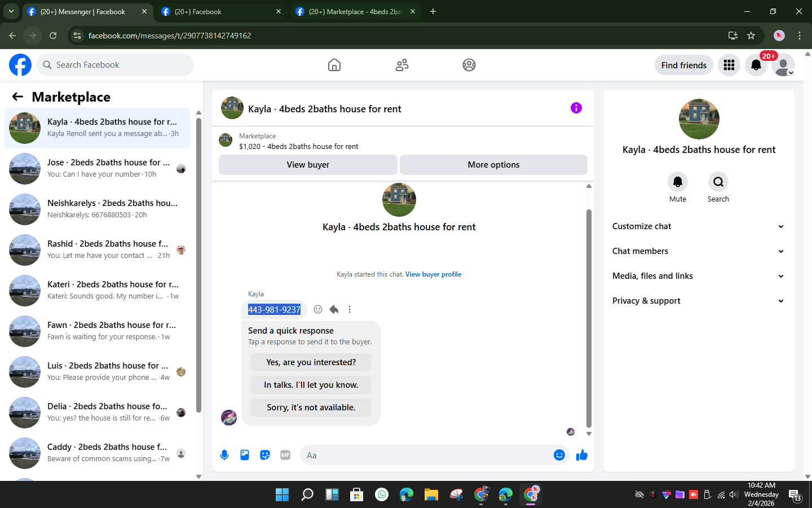The width and height of the screenshot is (812, 508).
Task: Open Groups icon in top navigation
Action: pos(469,65)
